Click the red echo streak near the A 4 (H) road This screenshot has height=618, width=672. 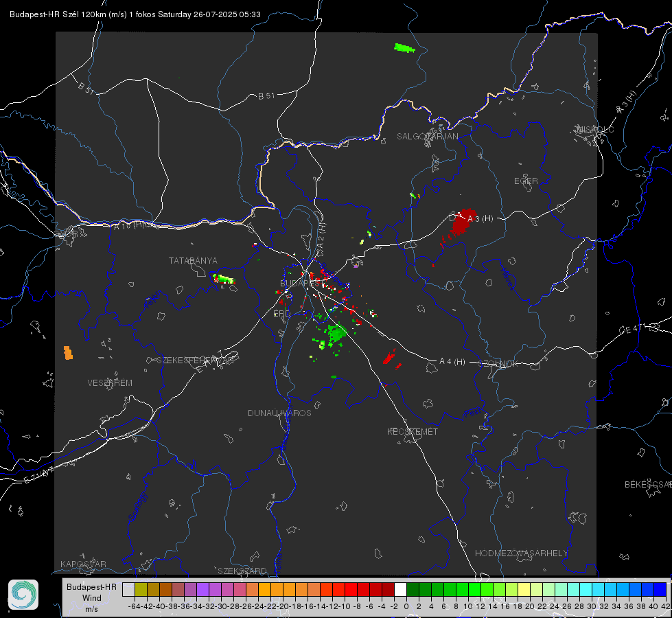tap(390, 357)
